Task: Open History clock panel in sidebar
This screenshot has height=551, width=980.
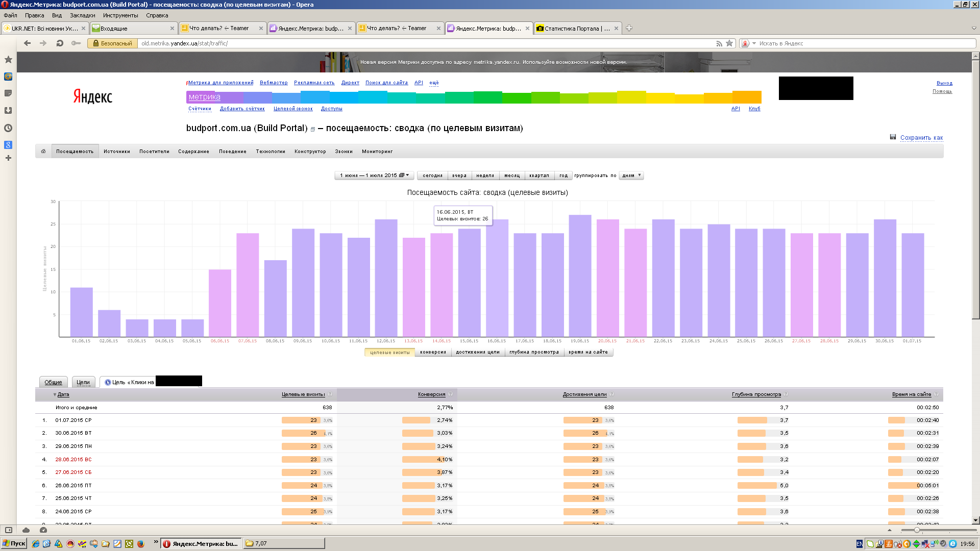Action: point(8,128)
